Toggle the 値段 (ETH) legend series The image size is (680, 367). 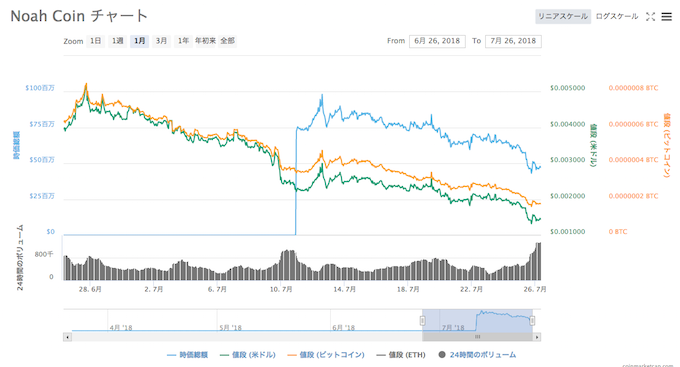point(401,355)
